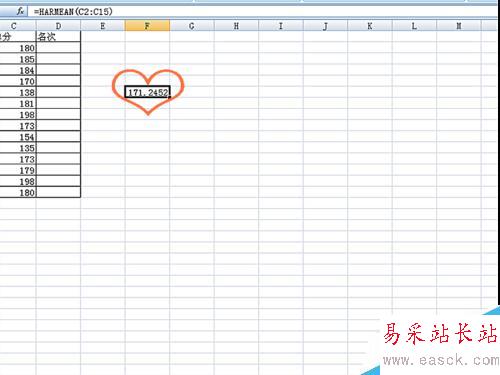Select the cell with value 138
The width and height of the screenshot is (500, 375).
coord(18,92)
